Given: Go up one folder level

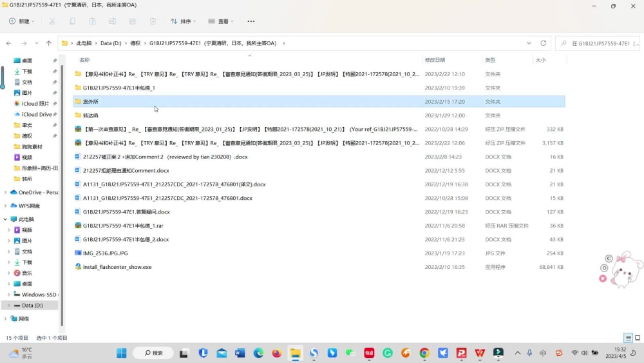Looking at the screenshot, I should tap(49, 43).
